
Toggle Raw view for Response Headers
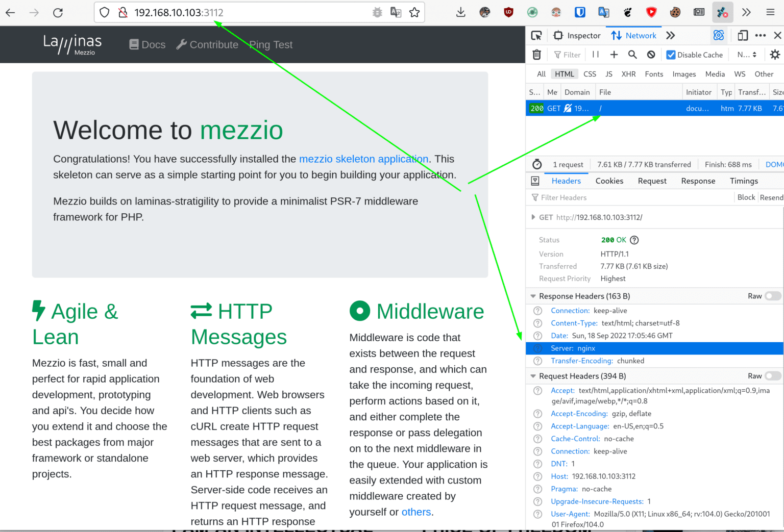tap(773, 296)
